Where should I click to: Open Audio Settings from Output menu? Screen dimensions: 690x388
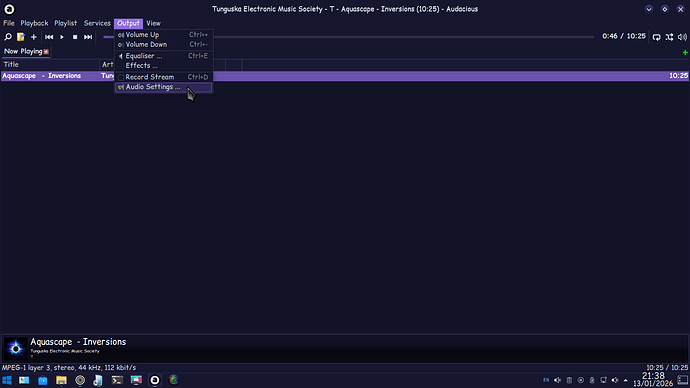click(x=164, y=87)
